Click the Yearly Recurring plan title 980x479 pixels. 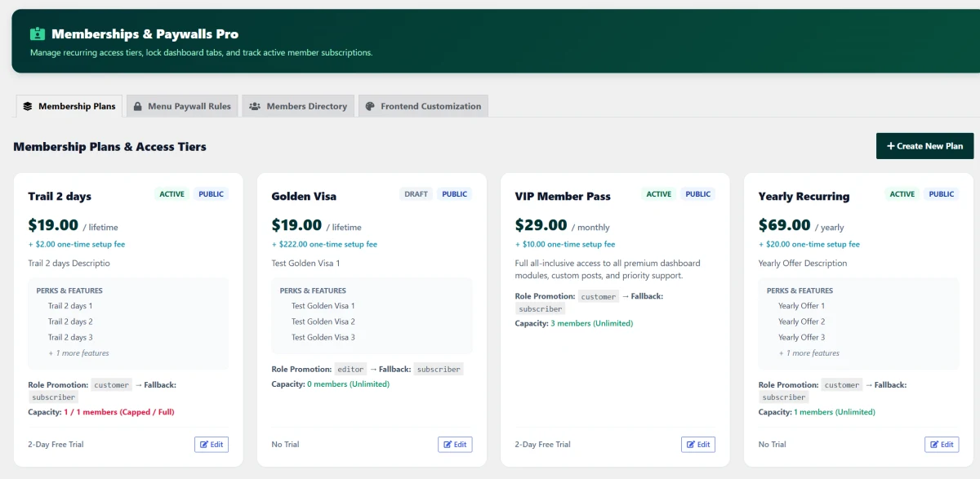click(804, 197)
